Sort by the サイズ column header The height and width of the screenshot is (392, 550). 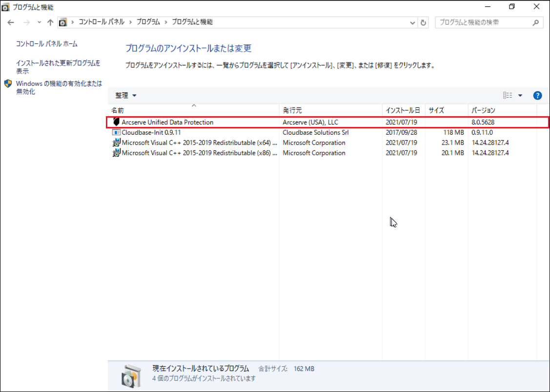point(447,110)
